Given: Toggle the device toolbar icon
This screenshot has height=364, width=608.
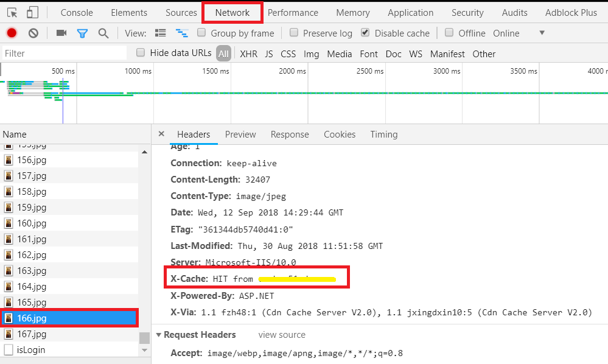Looking at the screenshot, I should tap(32, 13).
